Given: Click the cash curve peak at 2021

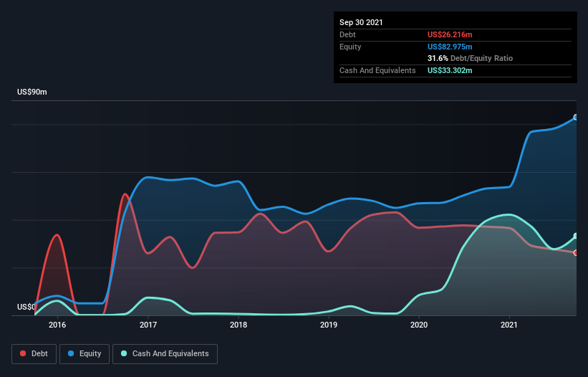Looking at the screenshot, I should point(509,214).
